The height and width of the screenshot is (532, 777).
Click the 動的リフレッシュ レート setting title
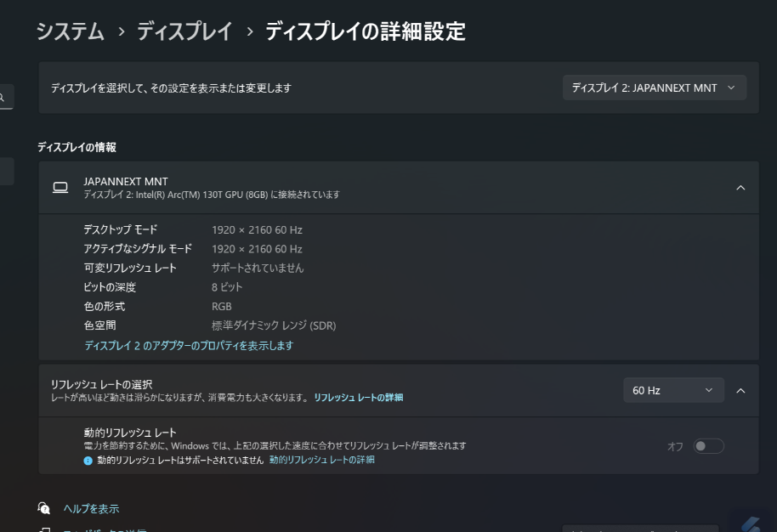(130, 433)
